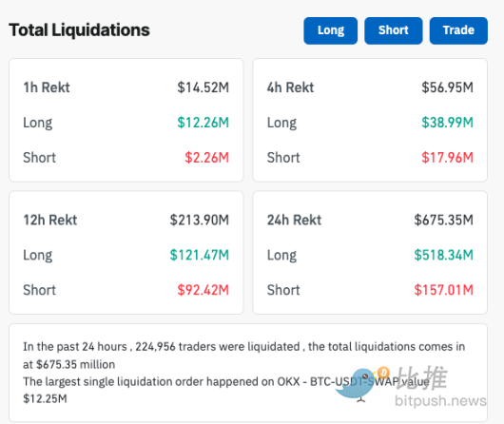Click the Long button
Image resolution: width=504 pixels, height=424 pixels.
point(330,30)
